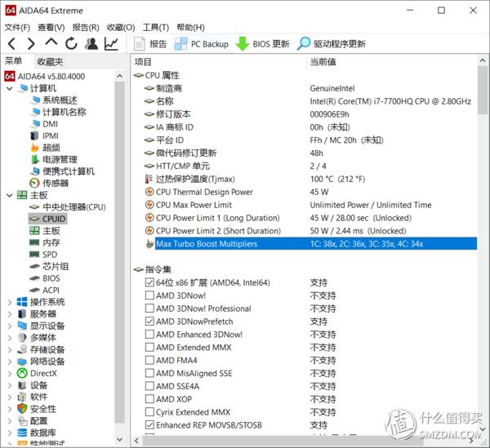The height and width of the screenshot is (448, 490).
Task: Collapse the 主板 motherboard tree node
Action: coord(10,195)
